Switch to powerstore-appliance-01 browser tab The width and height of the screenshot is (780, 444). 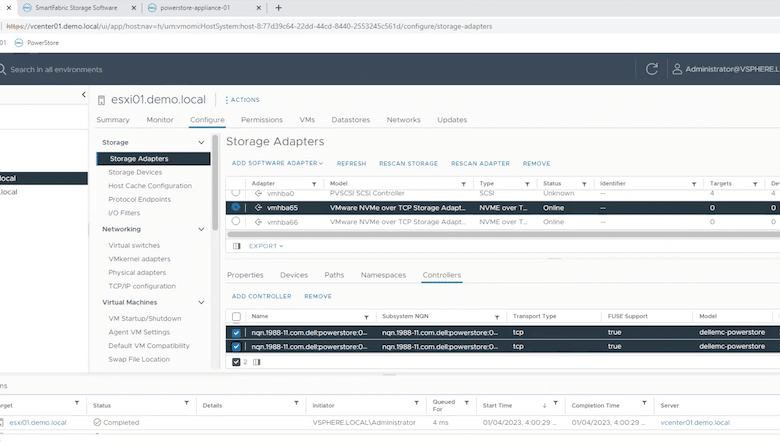click(x=195, y=8)
